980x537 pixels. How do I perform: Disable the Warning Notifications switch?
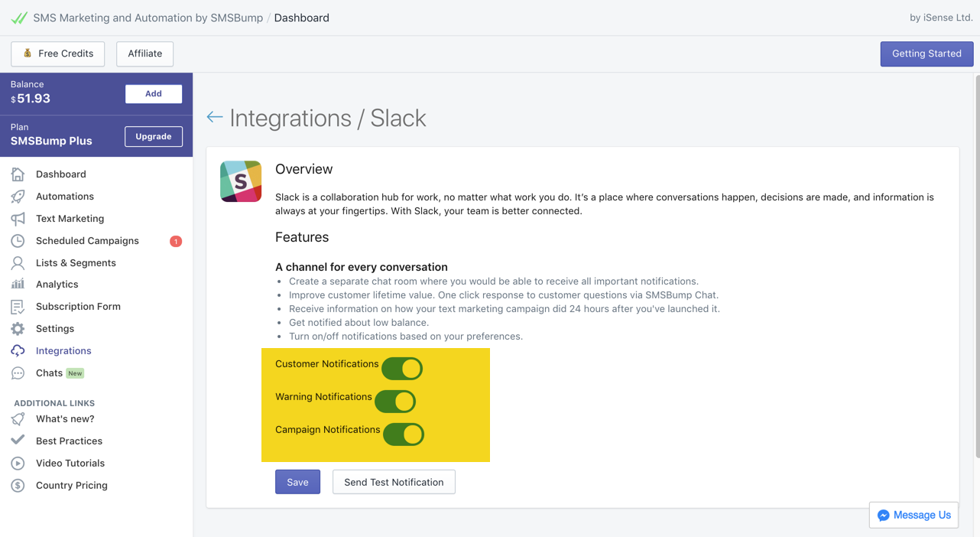point(395,402)
